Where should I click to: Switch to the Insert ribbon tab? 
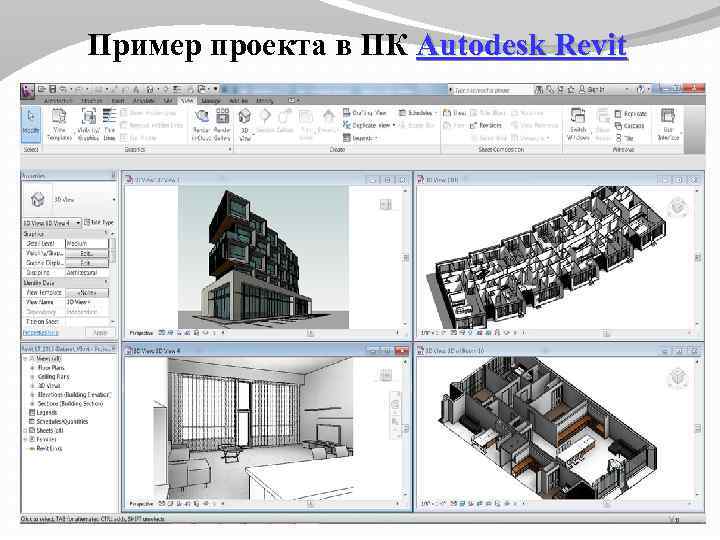(118, 101)
